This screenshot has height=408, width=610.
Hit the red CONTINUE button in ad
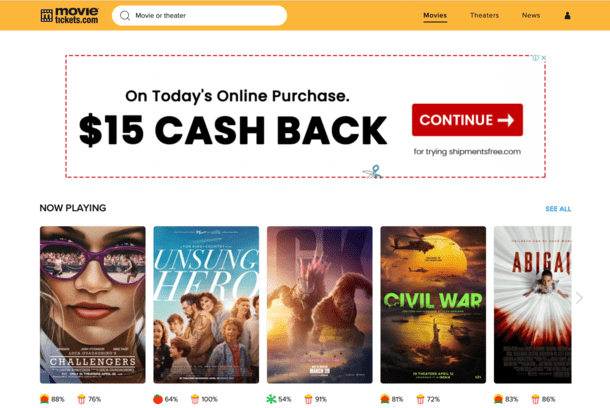[x=467, y=120]
